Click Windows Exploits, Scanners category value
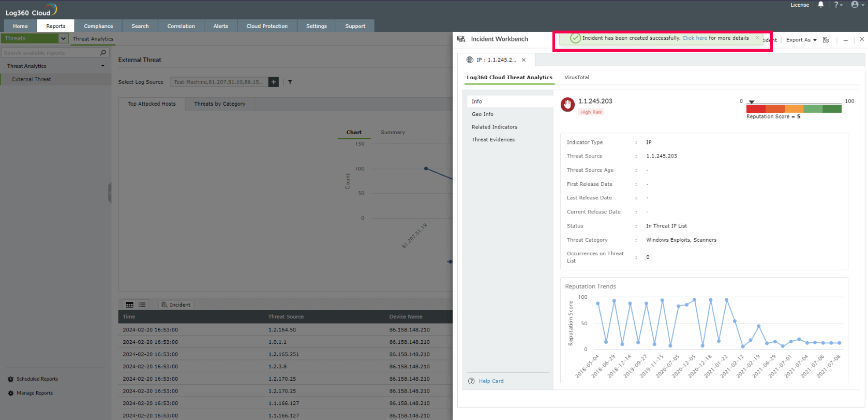Screen dimensions: 868x420 click(681, 240)
